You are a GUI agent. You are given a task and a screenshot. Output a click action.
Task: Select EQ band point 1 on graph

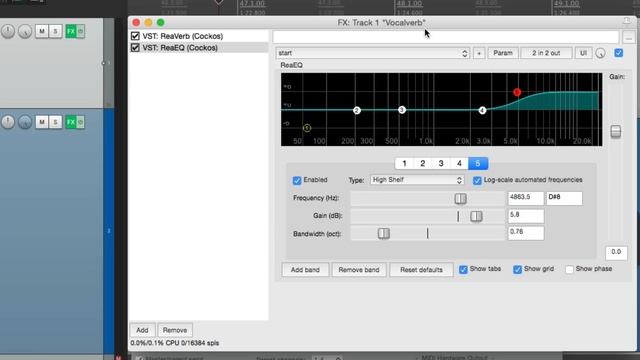(307, 128)
